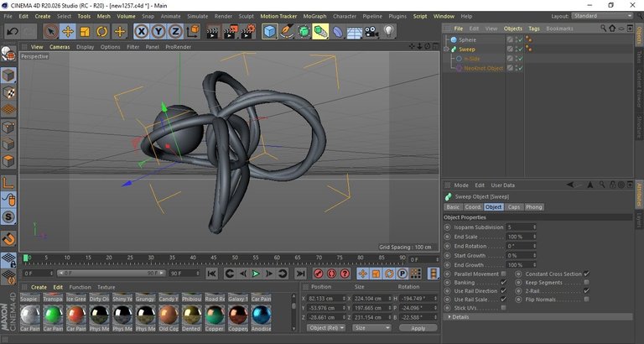Open the MoGraph menu
Image resolution: width=644 pixels, height=344 pixels.
click(314, 17)
